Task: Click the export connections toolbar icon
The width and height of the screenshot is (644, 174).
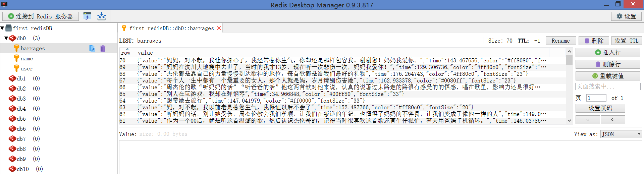Action: click(x=101, y=16)
